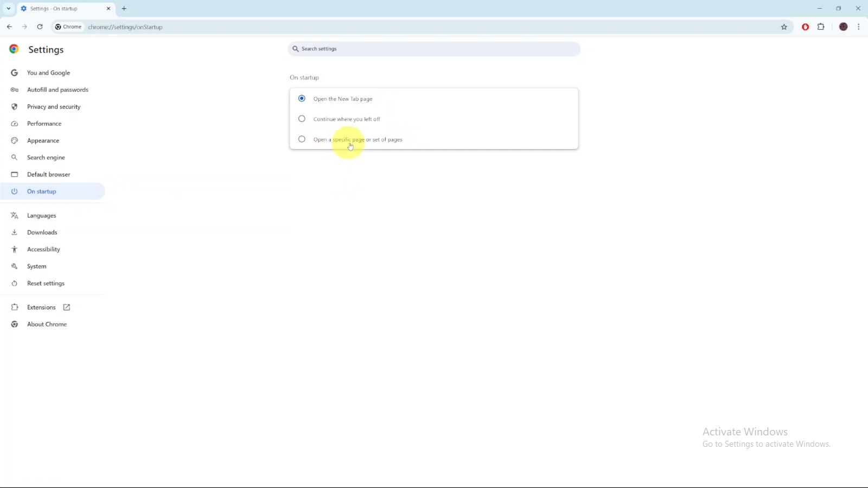Viewport: 868px width, 488px height.
Task: Click the Settings page title
Action: click(x=46, y=49)
